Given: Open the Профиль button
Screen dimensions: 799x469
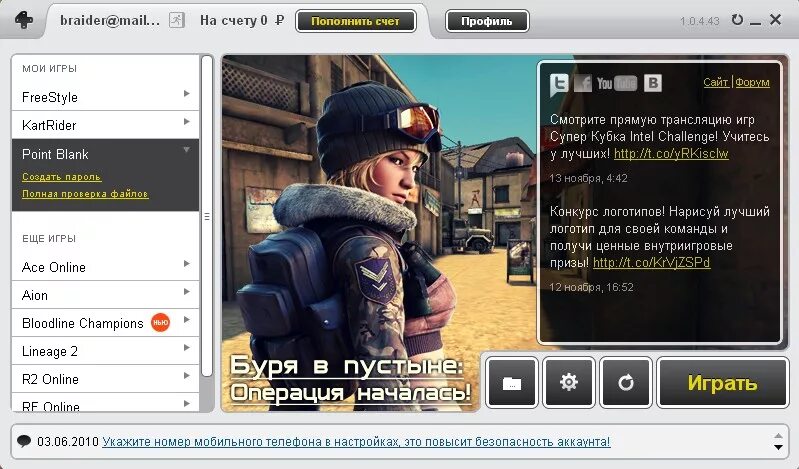Looking at the screenshot, I should (487, 21).
